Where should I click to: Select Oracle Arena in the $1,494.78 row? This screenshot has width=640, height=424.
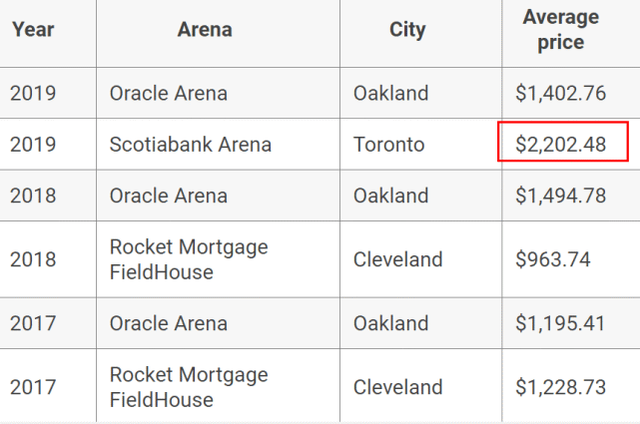pos(168,196)
